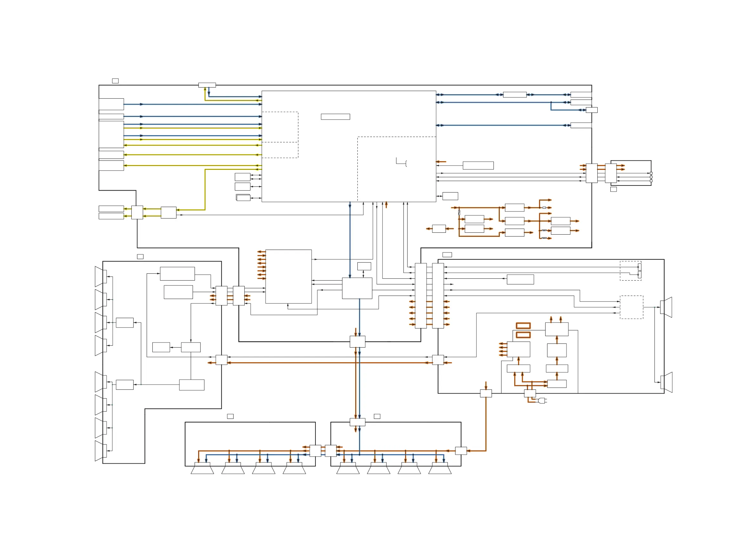The width and height of the screenshot is (756, 534).
Task: Click the lower speaker symbol on the right edge
Action: click(667, 382)
